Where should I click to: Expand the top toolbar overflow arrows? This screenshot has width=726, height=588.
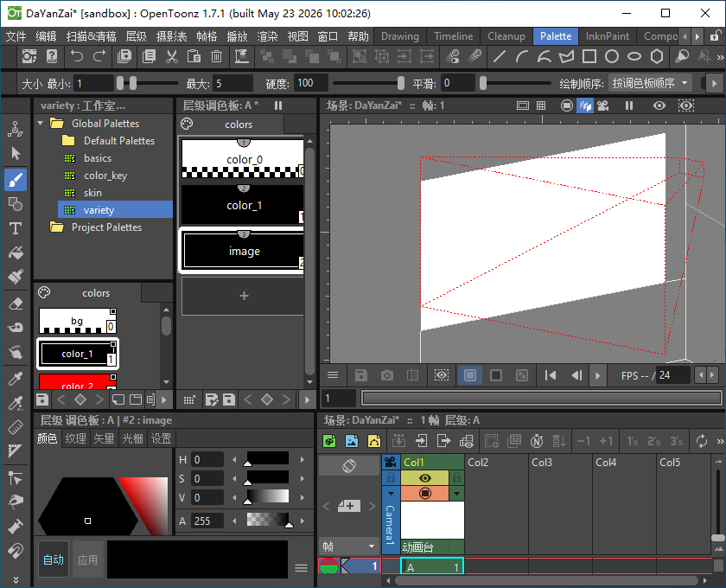(x=719, y=57)
